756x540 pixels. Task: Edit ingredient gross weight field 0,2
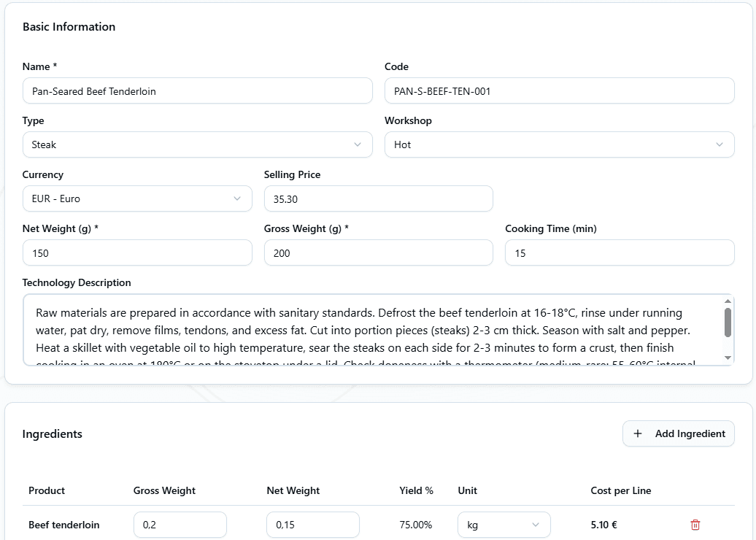pos(180,525)
